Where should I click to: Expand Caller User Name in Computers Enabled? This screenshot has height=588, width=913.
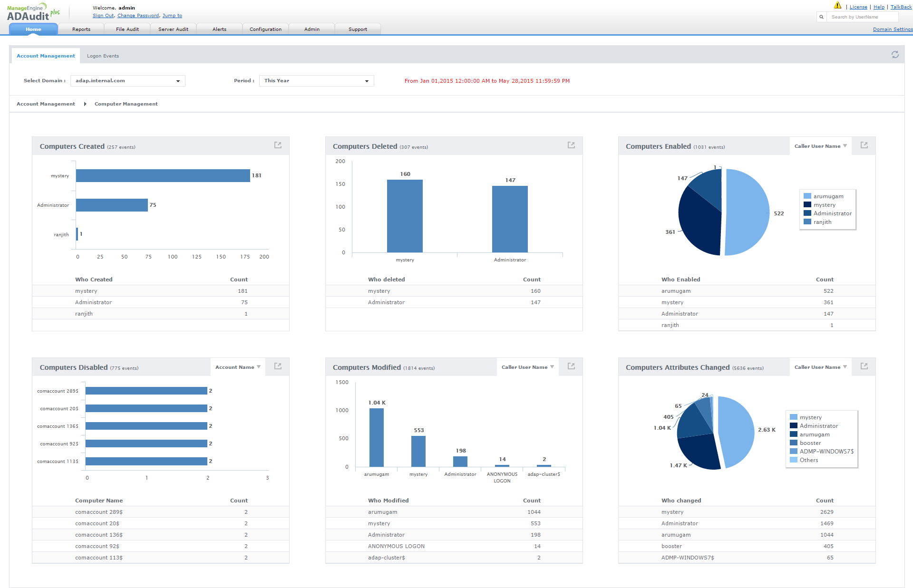tap(820, 146)
